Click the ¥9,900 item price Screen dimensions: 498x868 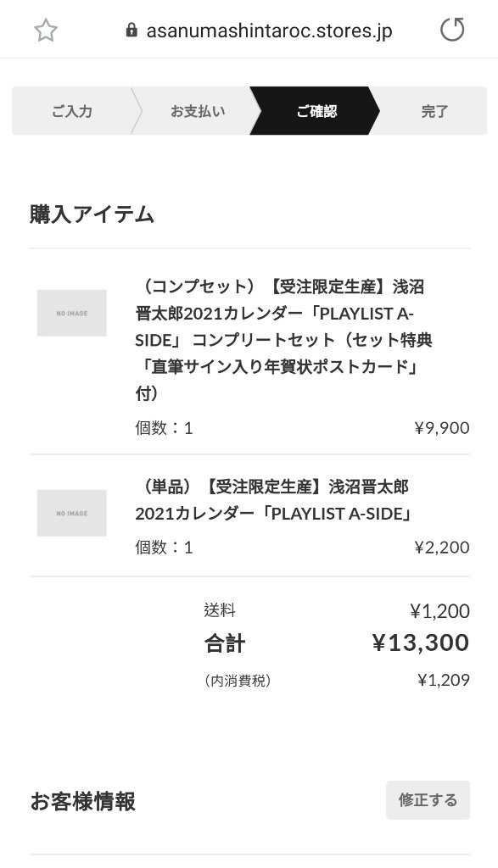pyautogui.click(x=442, y=428)
